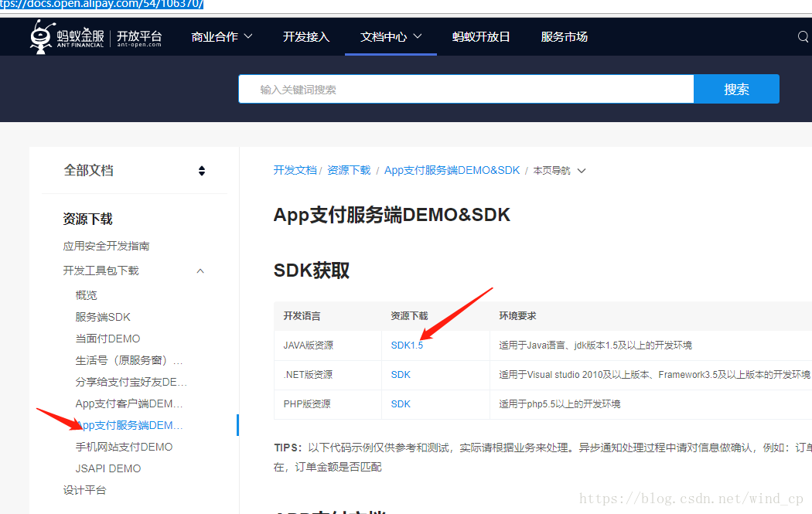Click the 全部文档 heading text
Image resolution: width=812 pixels, height=514 pixels.
click(89, 170)
